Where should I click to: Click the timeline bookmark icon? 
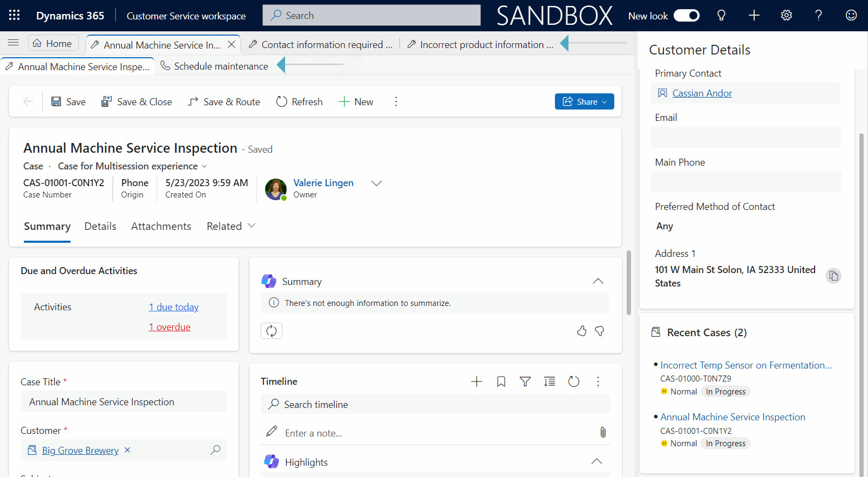pos(501,381)
